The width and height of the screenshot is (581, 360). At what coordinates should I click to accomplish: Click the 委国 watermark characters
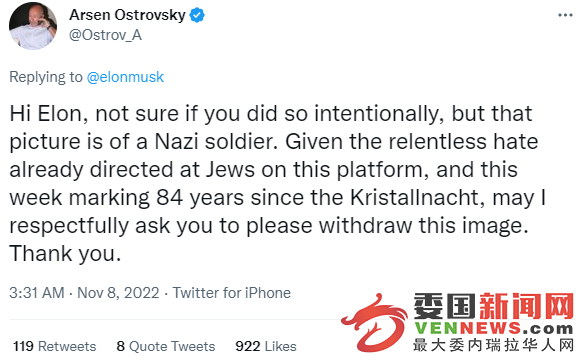[x=445, y=306]
